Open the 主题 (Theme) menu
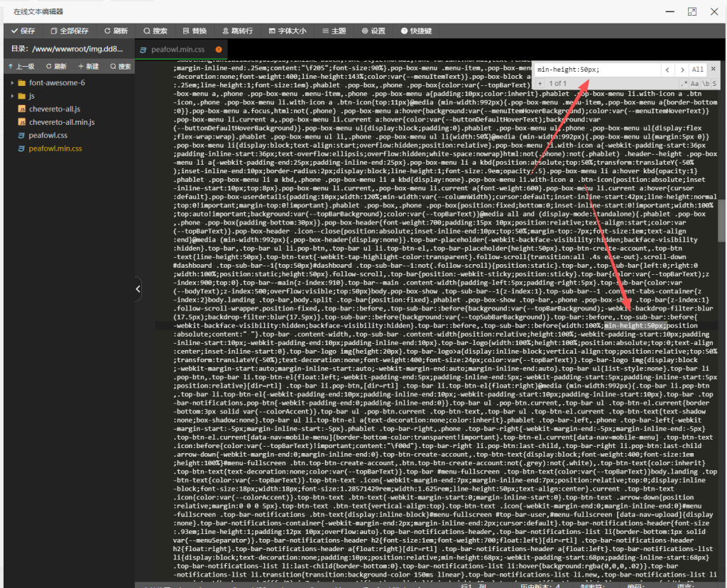727x588 pixels. 334,31
